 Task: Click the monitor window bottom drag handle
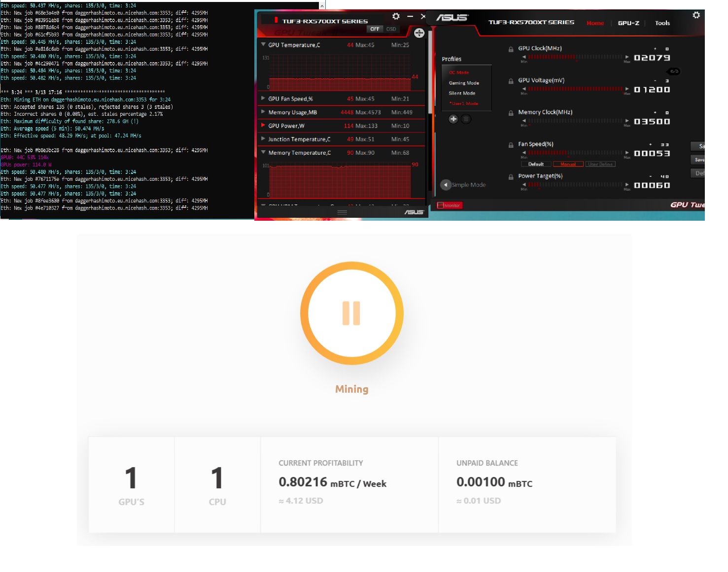coord(342,212)
